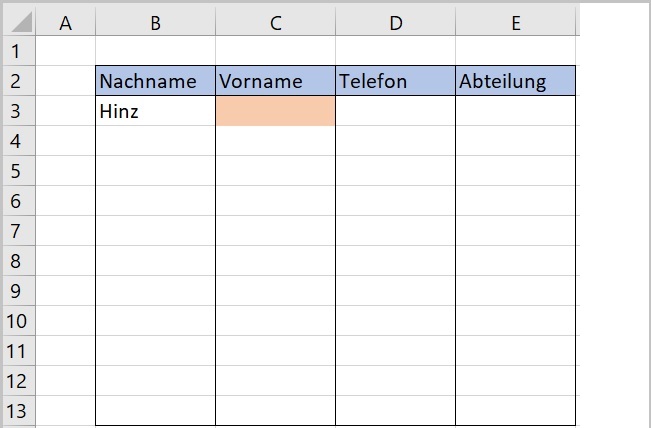Select the cell containing Hinz
Screen dimensions: 651x428
155,111
